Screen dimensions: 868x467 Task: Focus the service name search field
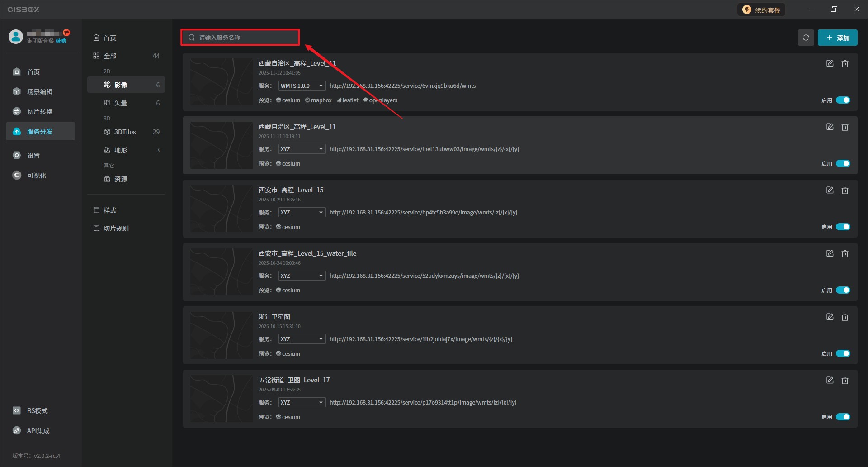click(244, 38)
